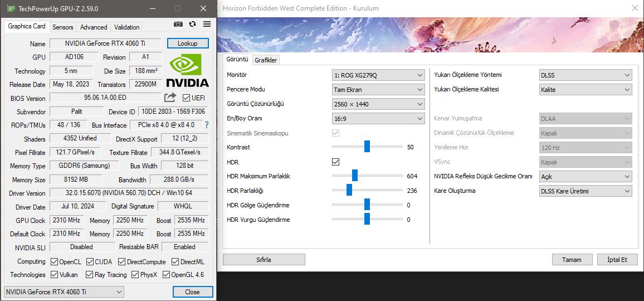Click the Subvendor value Palit
This screenshot has width=644, height=301.
(76, 111)
